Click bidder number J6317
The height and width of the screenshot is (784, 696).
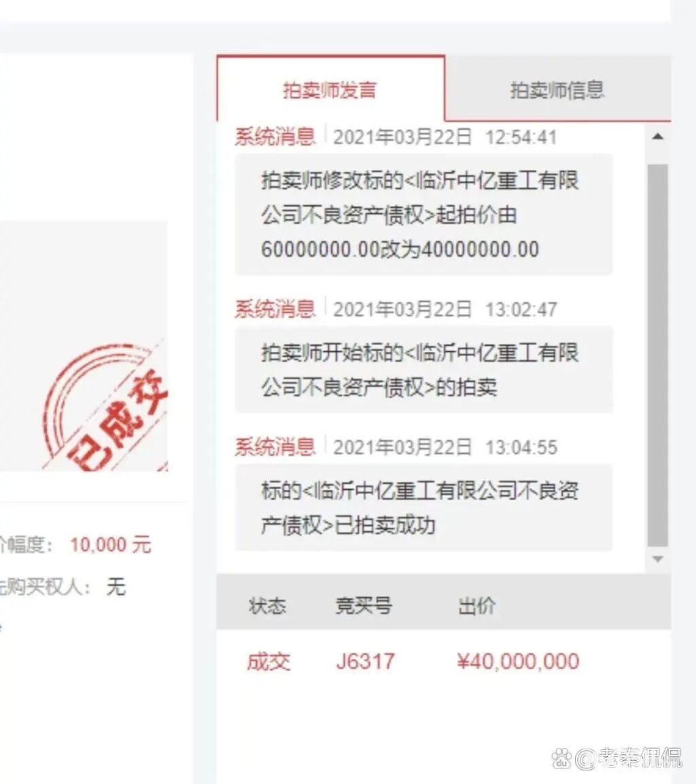coord(365,662)
